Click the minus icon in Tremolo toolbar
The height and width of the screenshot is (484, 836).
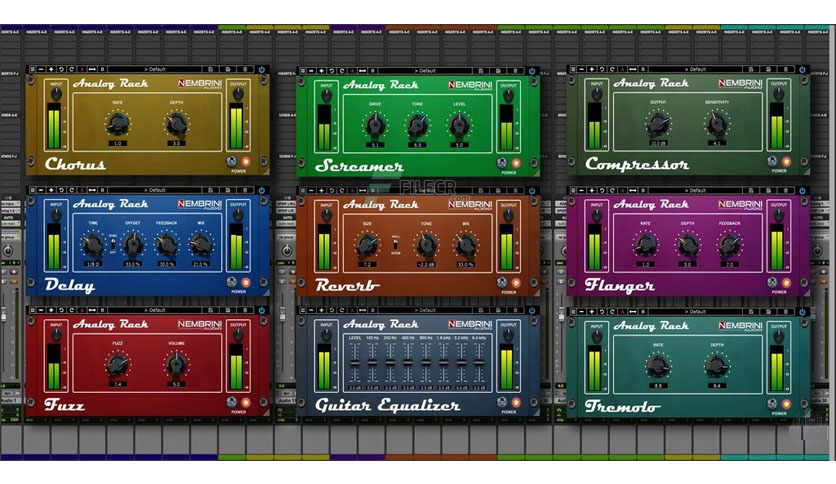[x=582, y=311]
